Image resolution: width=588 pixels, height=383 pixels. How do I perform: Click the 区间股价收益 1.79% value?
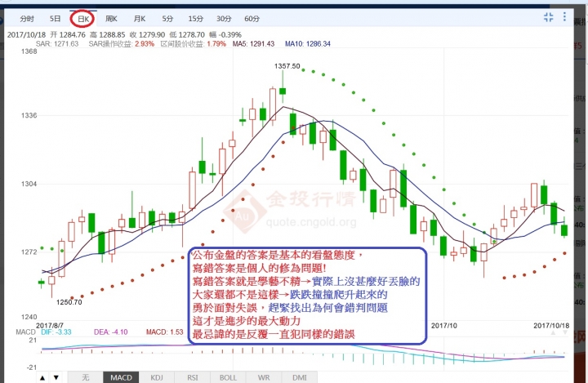193,44
